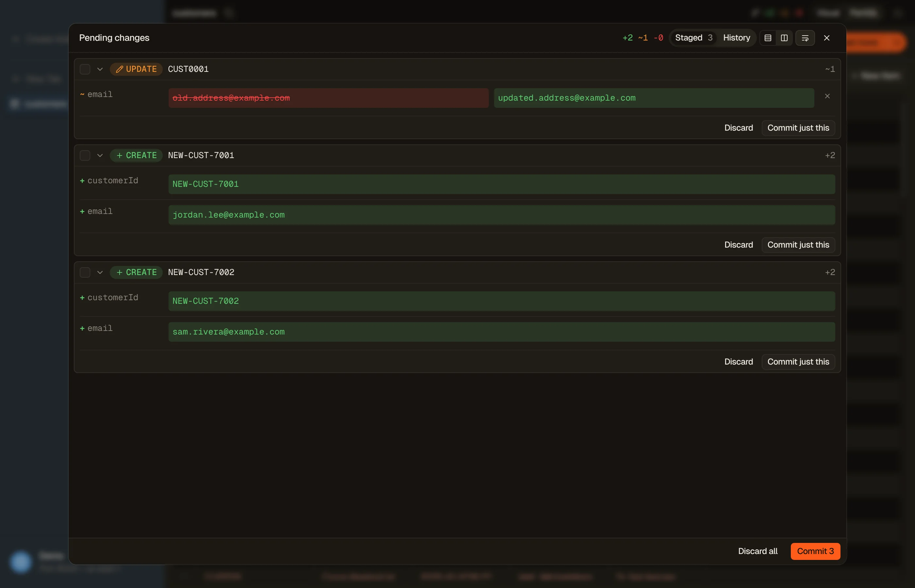915x588 pixels.
Task: Click the +2 additions counter in header
Action: tap(627, 38)
